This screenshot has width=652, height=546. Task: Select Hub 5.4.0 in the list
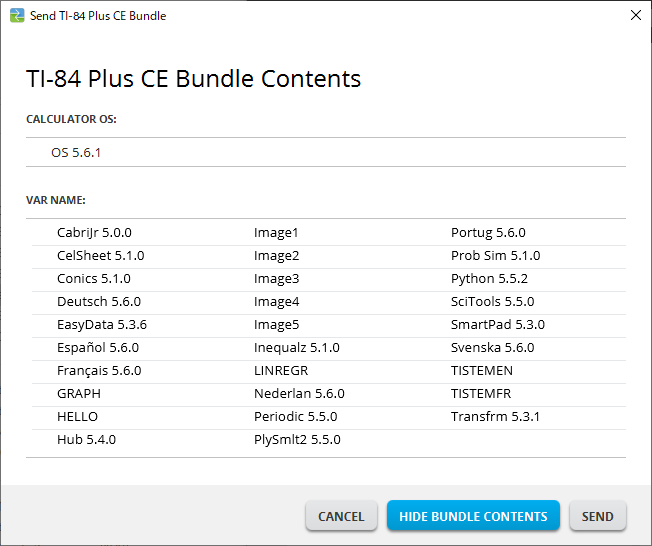tap(86, 440)
